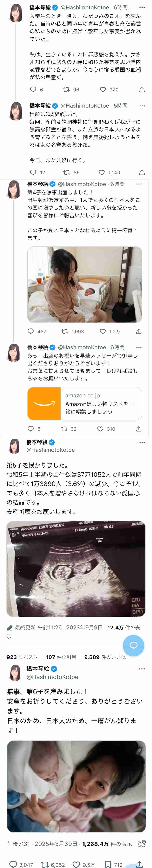Click the reply icon showing 3,047 replies
Image resolution: width=152 pixels, height=868 pixels.
pyautogui.click(x=13, y=862)
